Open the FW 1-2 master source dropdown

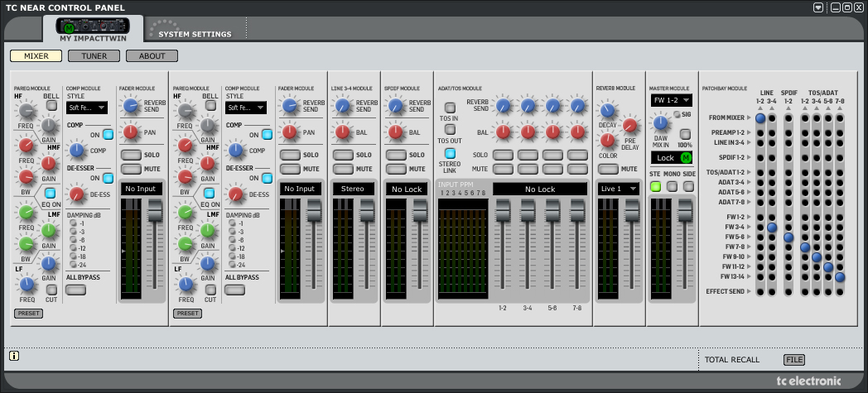pyautogui.click(x=672, y=100)
